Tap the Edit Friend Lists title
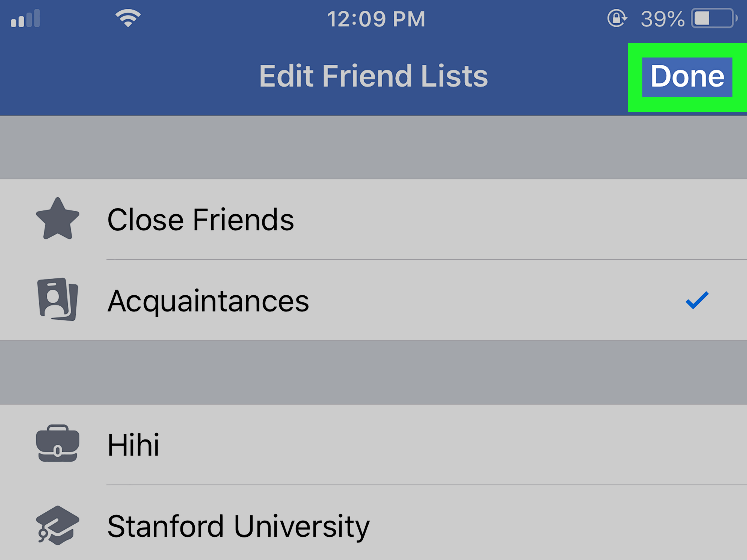The width and height of the screenshot is (747, 560). [x=373, y=76]
